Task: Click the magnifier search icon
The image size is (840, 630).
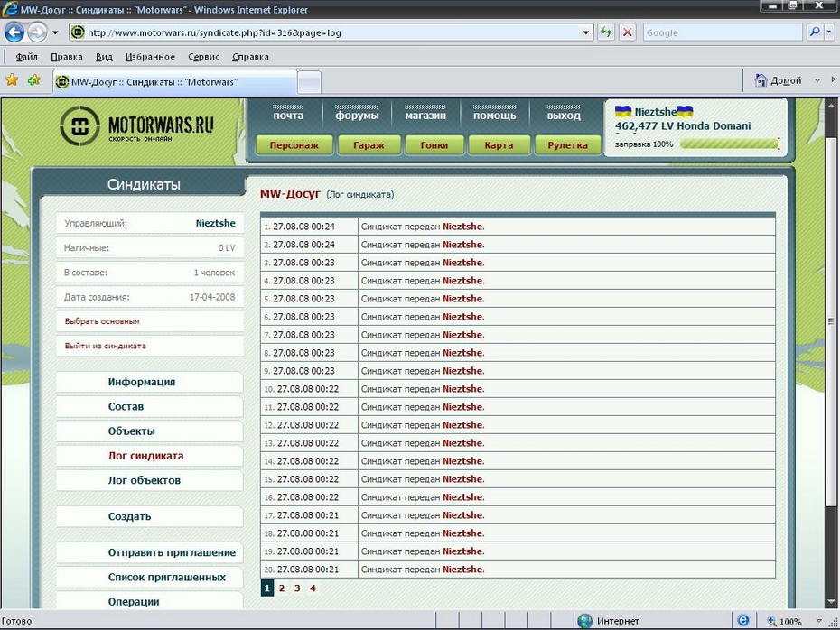Action: coord(815,32)
